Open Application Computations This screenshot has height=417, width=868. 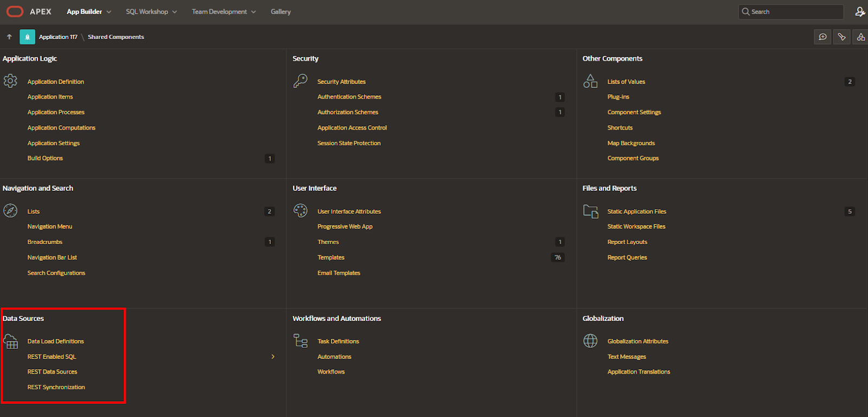(x=61, y=128)
